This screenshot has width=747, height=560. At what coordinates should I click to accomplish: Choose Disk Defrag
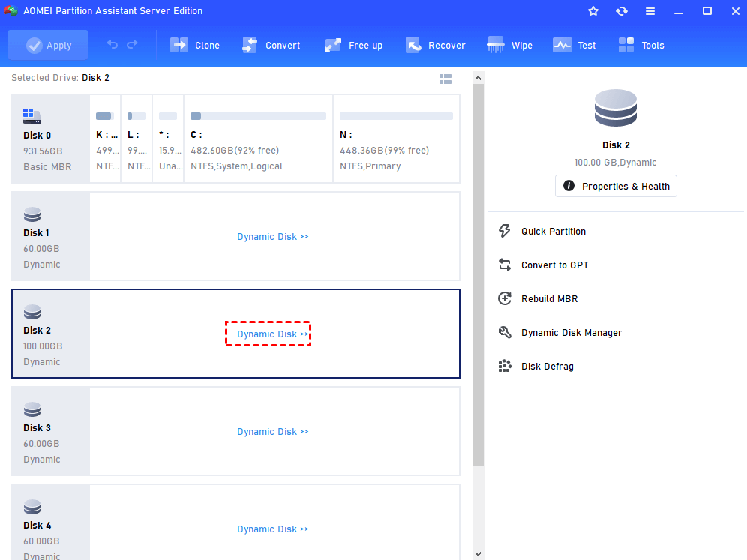coord(547,367)
